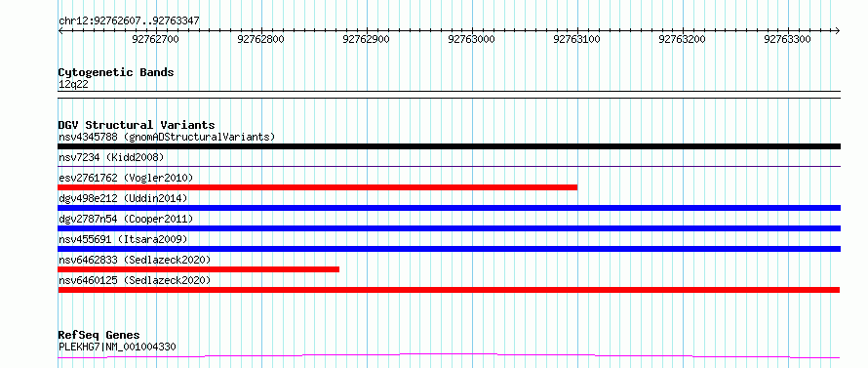Click the long red nsv6460125 variant bar
Viewport: 868px width, 368px height.
pyautogui.click(x=449, y=290)
